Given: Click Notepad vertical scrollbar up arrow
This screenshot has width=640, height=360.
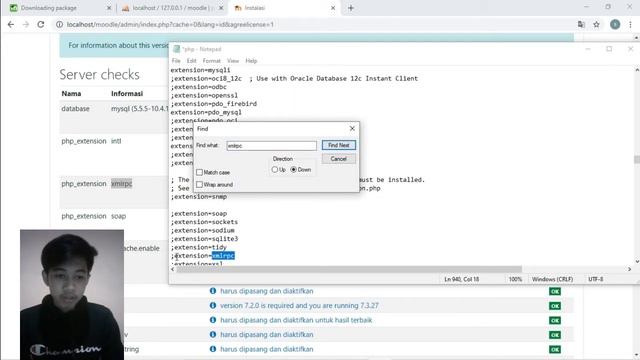Looking at the screenshot, I should 637,70.
